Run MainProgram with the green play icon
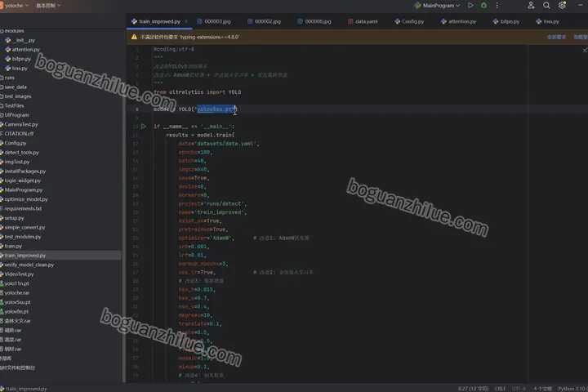 [x=470, y=5]
